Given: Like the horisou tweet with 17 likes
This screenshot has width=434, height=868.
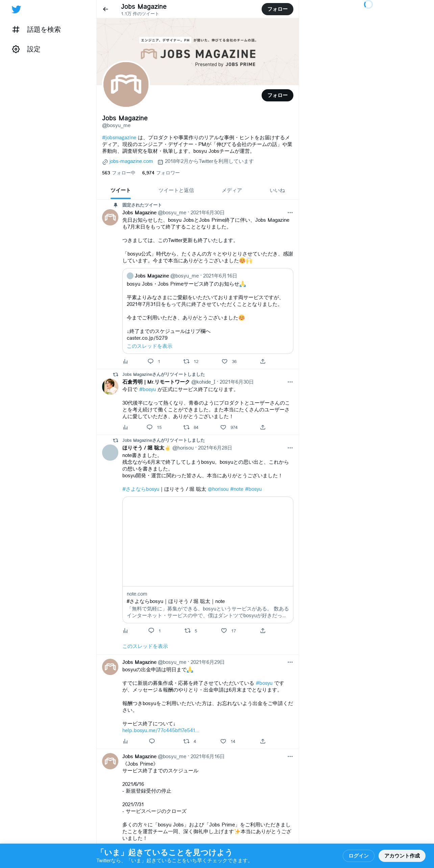Looking at the screenshot, I should point(224,631).
